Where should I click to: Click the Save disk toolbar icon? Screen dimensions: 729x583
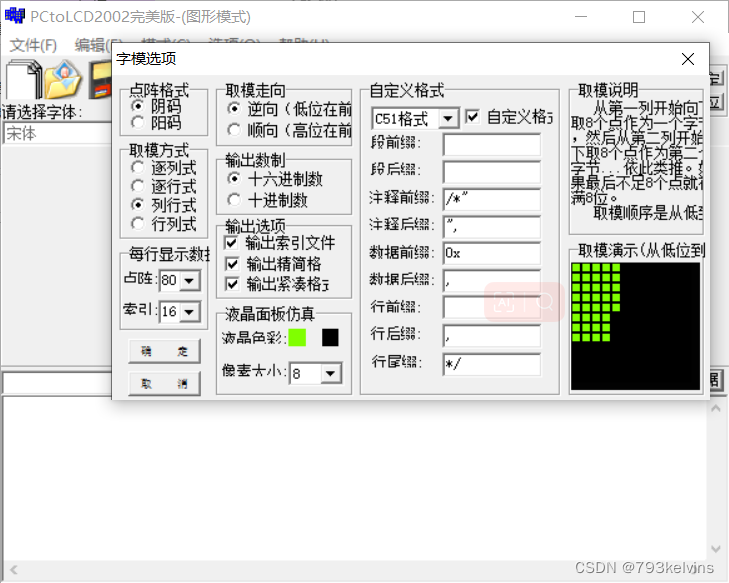(x=101, y=80)
